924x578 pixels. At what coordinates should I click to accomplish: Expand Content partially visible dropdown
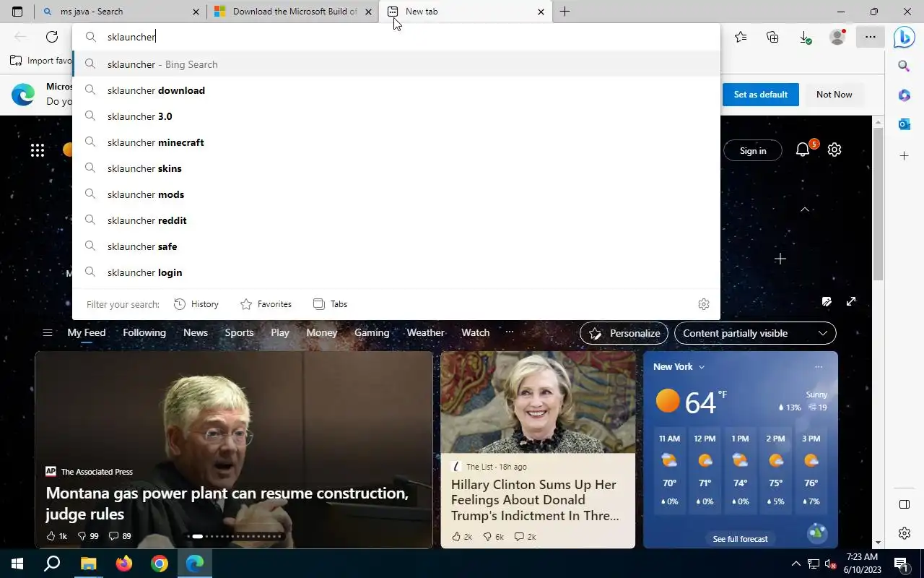(x=755, y=333)
